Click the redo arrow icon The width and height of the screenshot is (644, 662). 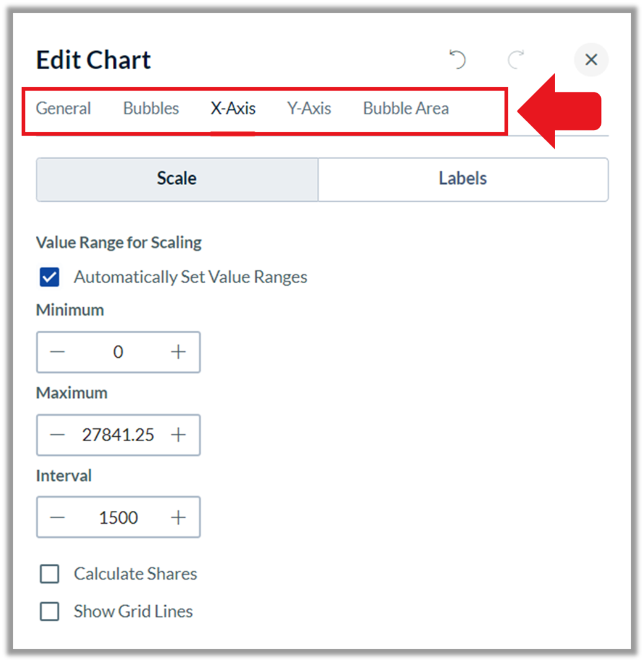tap(516, 59)
